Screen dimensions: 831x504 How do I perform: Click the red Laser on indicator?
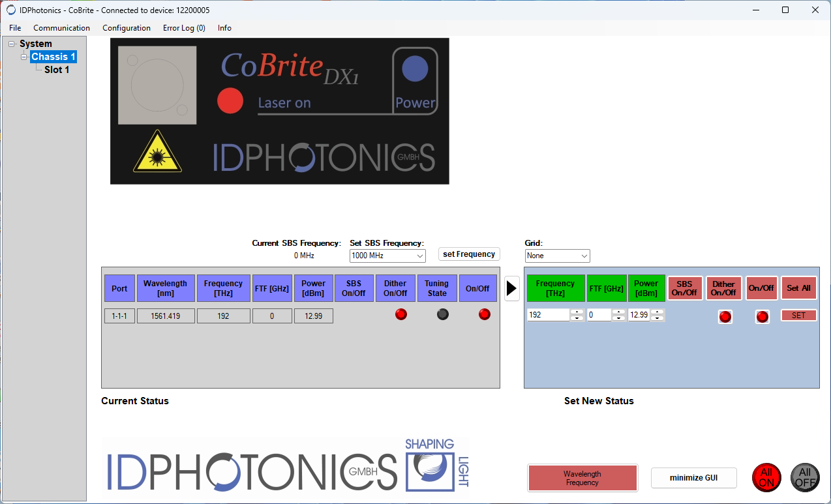click(x=230, y=100)
